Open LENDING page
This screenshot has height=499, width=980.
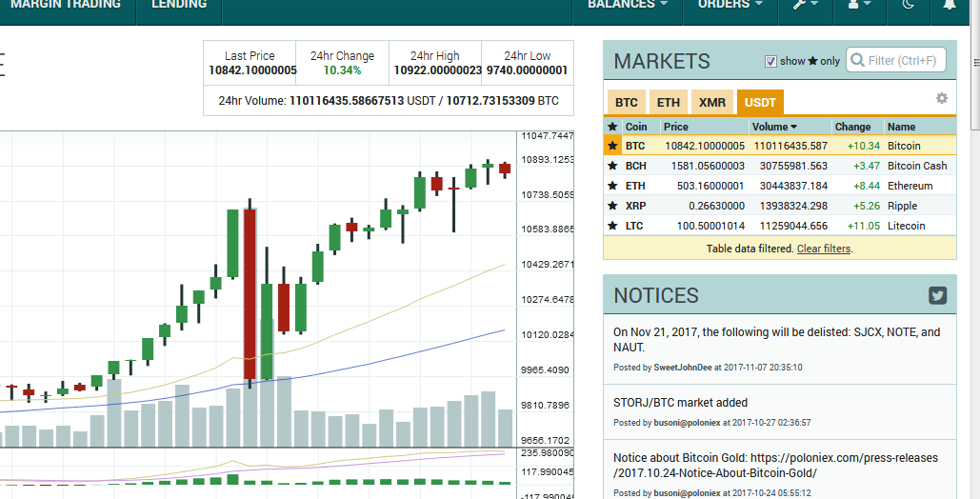tap(179, 5)
